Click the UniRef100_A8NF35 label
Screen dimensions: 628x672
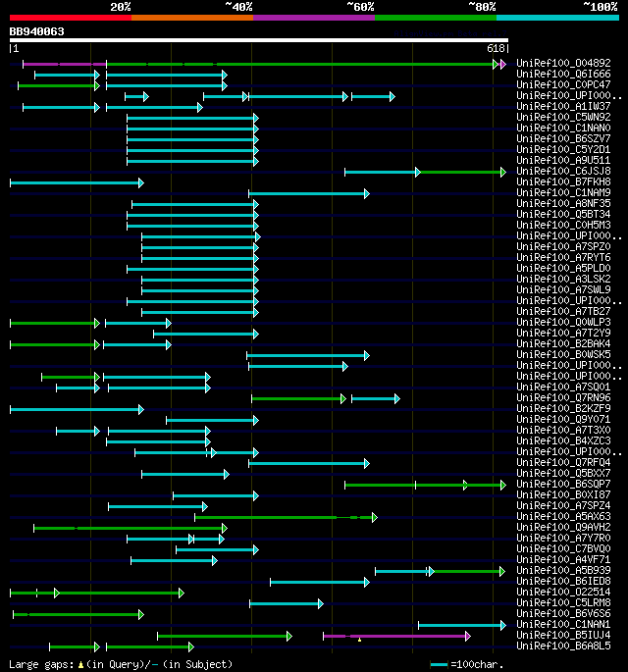tap(563, 203)
